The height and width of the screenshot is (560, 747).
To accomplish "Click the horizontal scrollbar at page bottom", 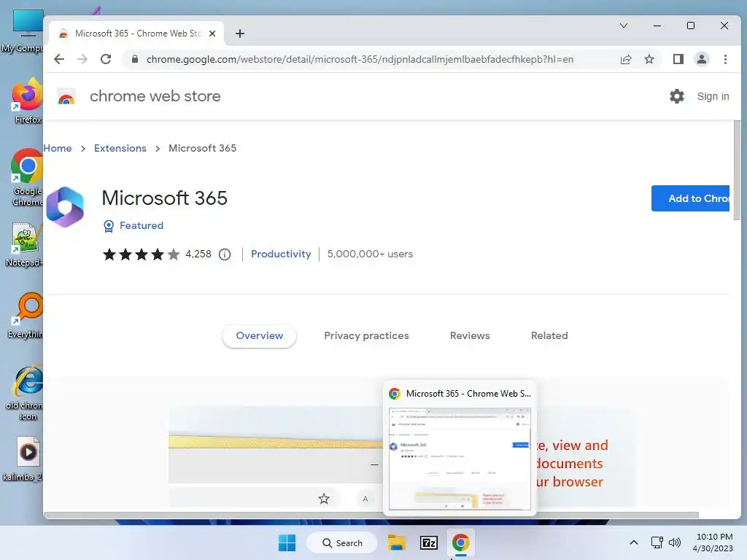I will click(x=371, y=515).
